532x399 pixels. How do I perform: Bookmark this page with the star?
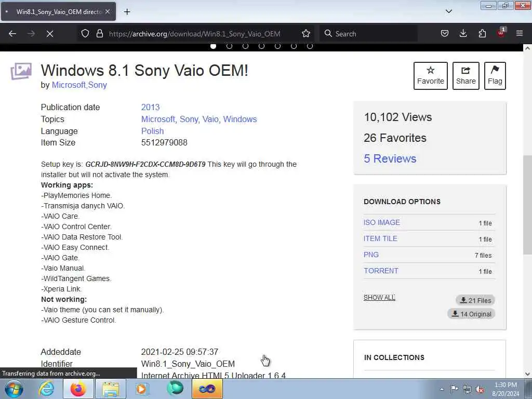[305, 33]
